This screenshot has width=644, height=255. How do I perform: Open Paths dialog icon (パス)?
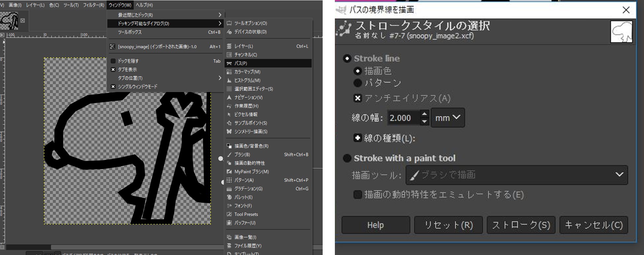[x=229, y=63]
